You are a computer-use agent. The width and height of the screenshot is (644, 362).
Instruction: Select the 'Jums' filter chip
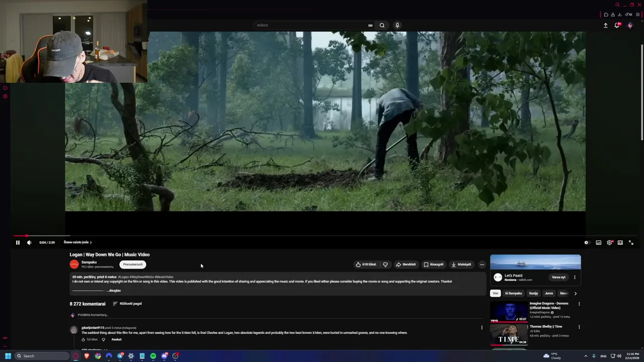point(549,293)
